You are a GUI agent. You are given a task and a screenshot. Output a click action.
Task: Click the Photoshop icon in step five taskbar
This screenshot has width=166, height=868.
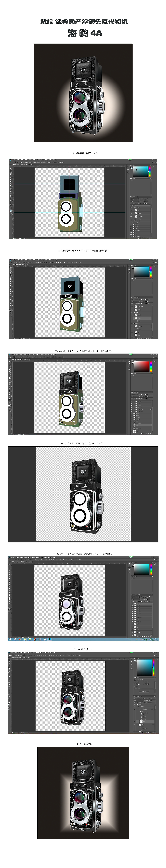point(50,639)
